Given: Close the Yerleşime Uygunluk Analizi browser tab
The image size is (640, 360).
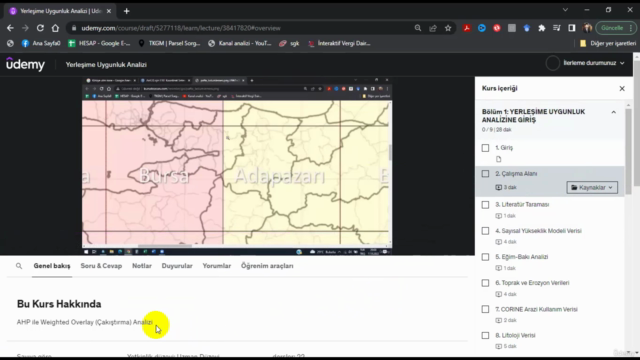Looking at the screenshot, I should tap(109, 11).
